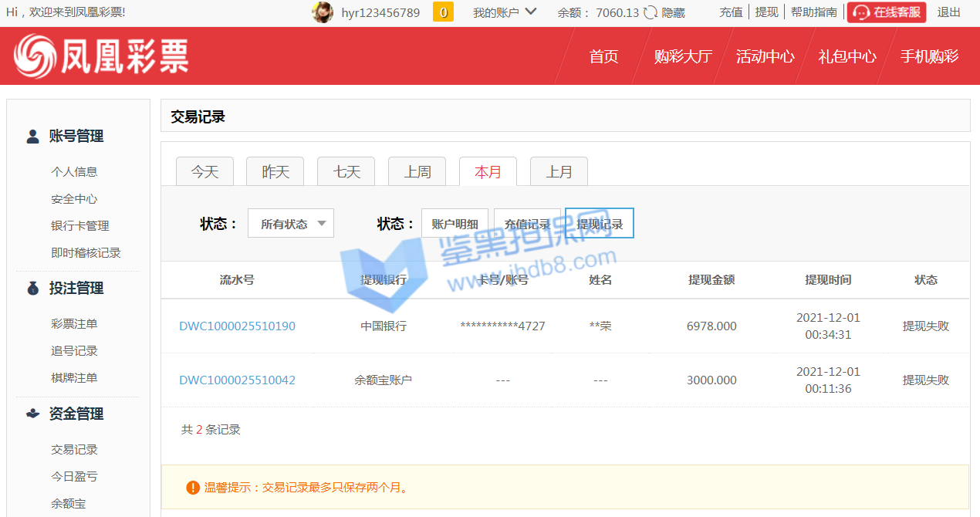Open transaction DWC1000025510042
The width and height of the screenshot is (980, 517).
point(237,380)
